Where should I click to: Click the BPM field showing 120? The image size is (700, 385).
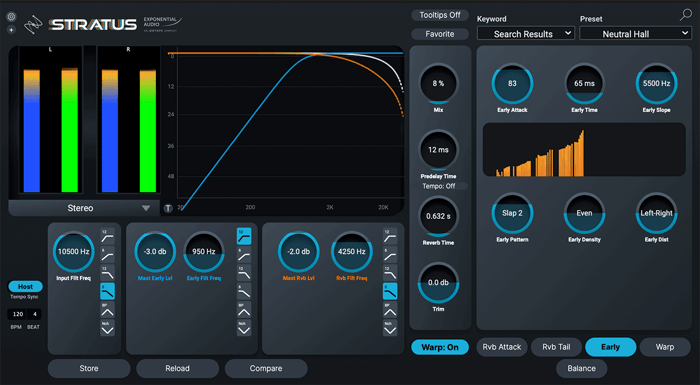pyautogui.click(x=18, y=314)
